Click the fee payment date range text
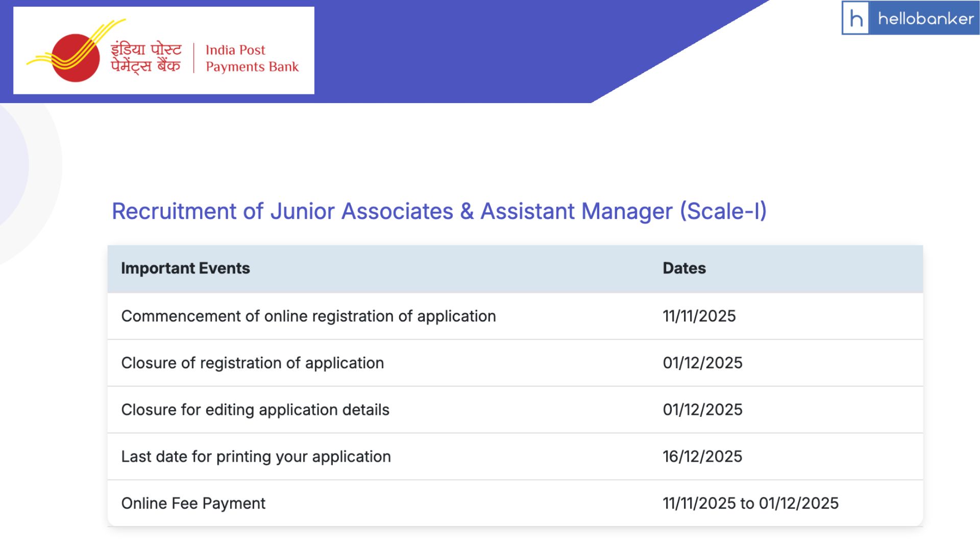 (750, 503)
